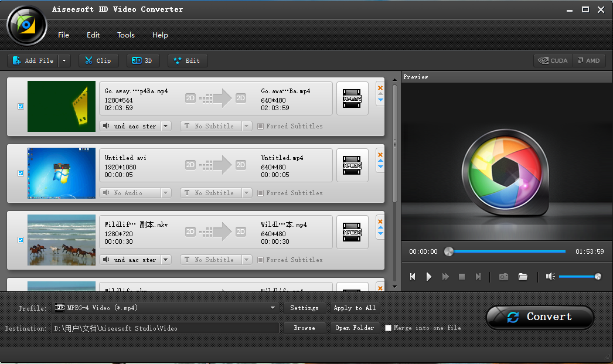613x364 pixels.
Task: Select the Go.away video thumbnail
Action: (x=62, y=106)
